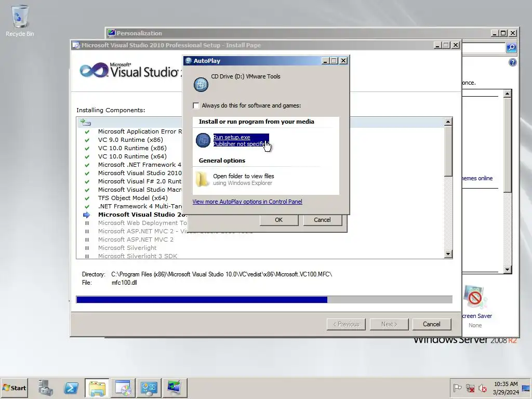This screenshot has height=399, width=532.
Task: Click the Screen Saver icon in Personalization
Action: (x=475, y=298)
